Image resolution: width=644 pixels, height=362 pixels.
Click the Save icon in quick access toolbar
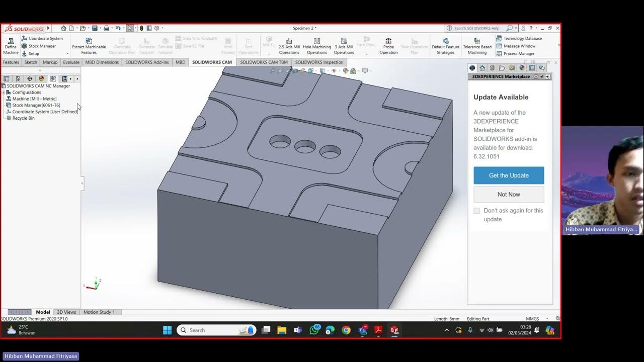[x=94, y=28]
